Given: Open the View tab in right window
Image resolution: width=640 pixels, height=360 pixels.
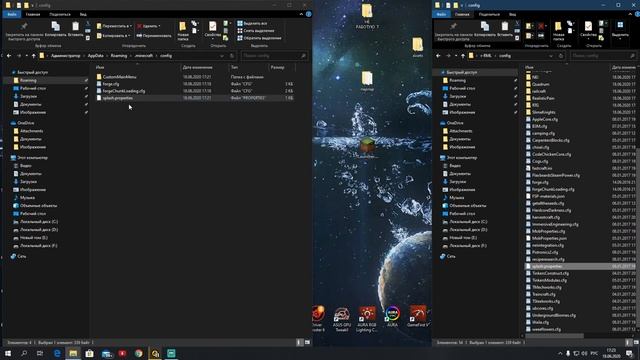Looking at the screenshot, I should point(513,14).
